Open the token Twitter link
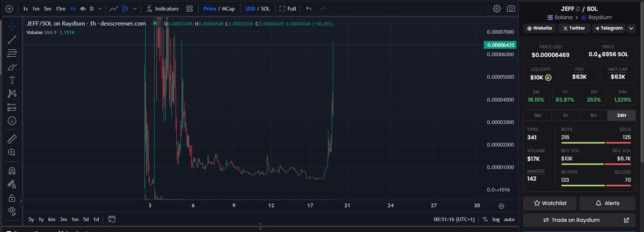Image resolution: width=644 pixels, height=232 pixels. coord(574,28)
